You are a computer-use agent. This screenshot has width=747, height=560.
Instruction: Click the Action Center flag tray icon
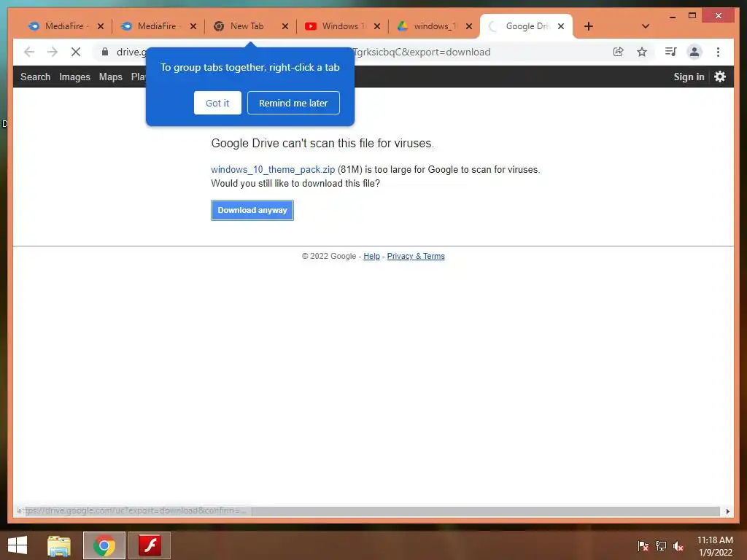pos(643,545)
